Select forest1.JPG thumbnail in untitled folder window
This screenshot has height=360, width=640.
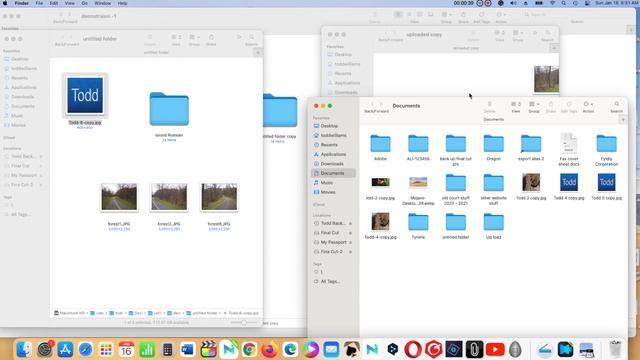(x=119, y=197)
